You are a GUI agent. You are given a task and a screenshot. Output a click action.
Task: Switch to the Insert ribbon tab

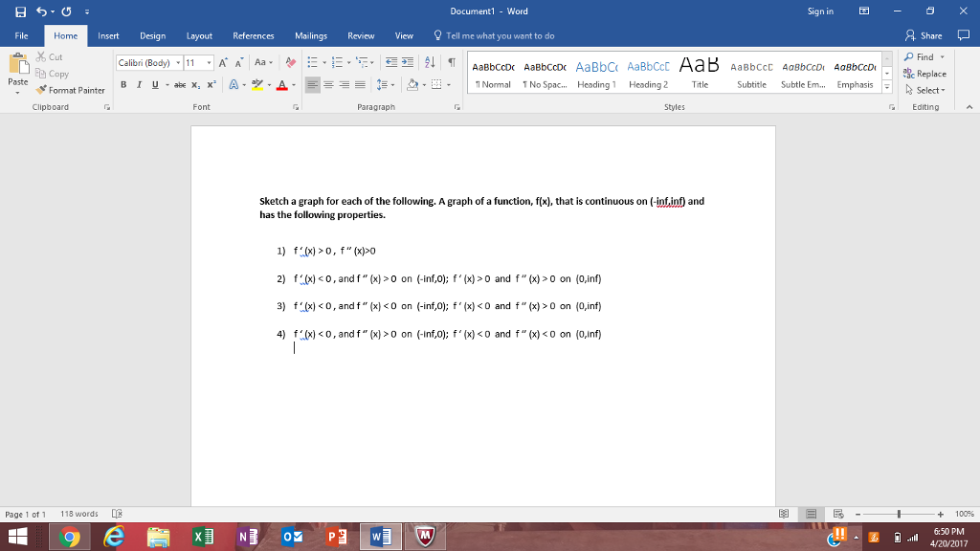pyautogui.click(x=108, y=35)
